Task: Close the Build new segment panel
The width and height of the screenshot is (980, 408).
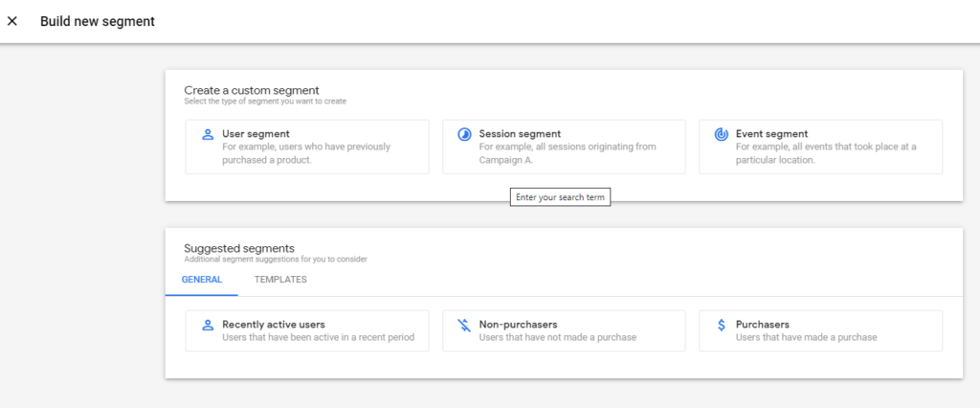Action: 12,21
